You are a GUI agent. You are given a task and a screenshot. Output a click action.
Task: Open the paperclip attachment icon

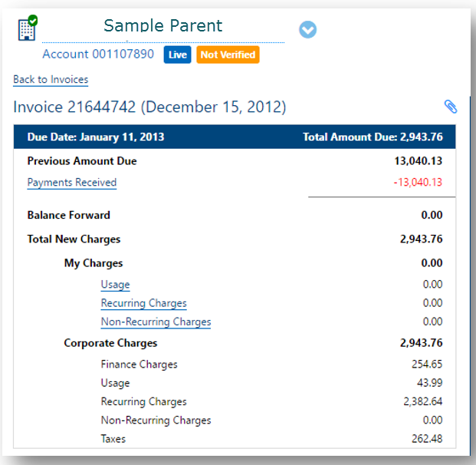click(x=450, y=107)
